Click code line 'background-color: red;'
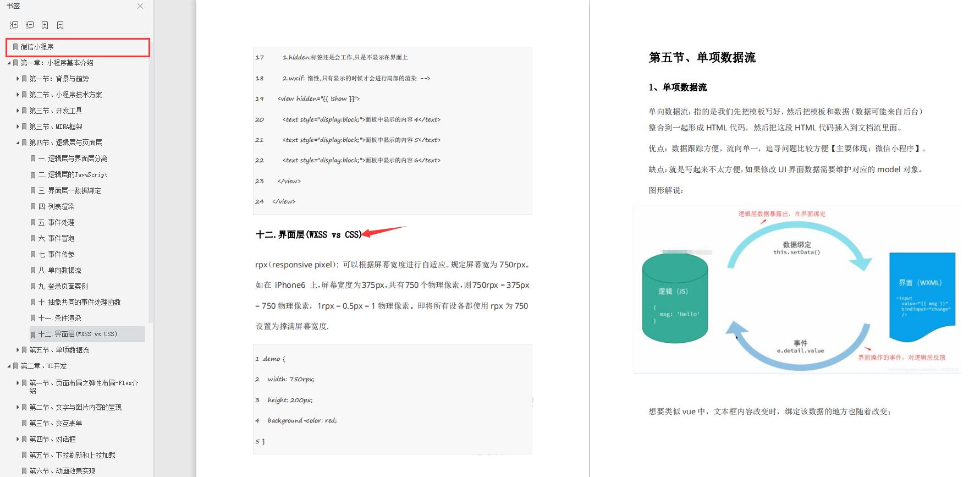980x477 pixels. click(x=302, y=421)
